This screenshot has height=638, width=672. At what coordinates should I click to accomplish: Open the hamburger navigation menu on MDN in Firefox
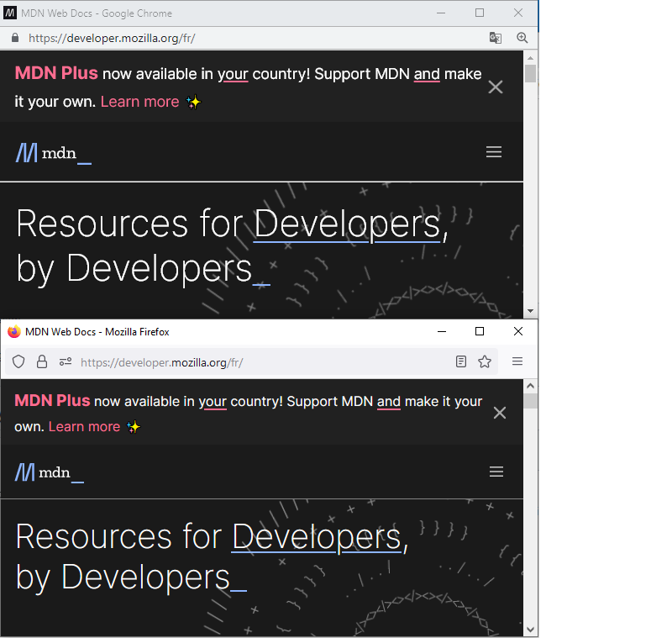point(496,472)
